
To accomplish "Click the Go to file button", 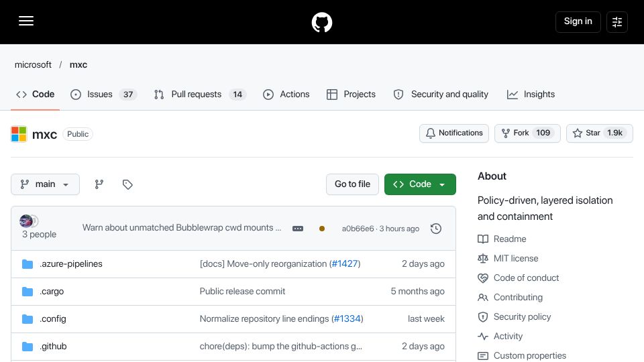I will click(x=352, y=184).
